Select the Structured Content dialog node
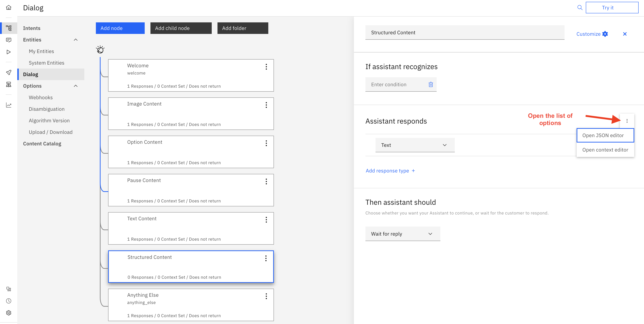 (x=191, y=266)
